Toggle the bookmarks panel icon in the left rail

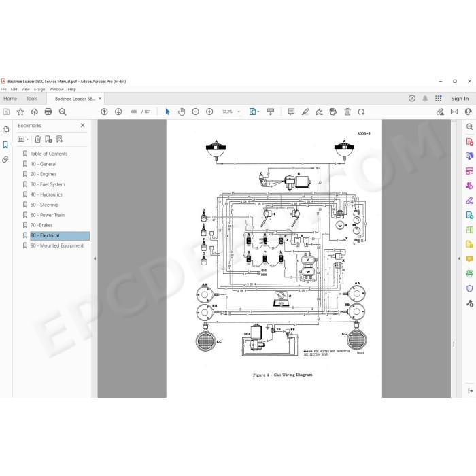[5, 145]
